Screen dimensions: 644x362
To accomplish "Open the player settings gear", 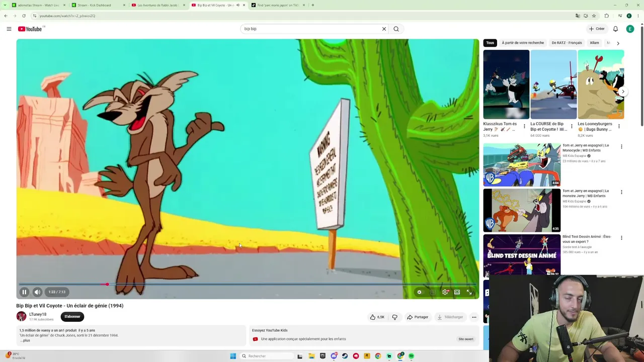I will point(445,292).
